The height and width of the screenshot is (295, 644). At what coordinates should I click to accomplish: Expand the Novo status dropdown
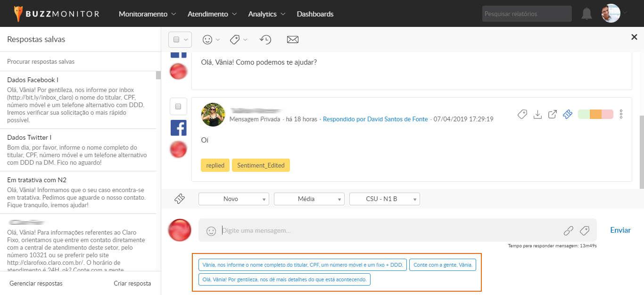click(233, 199)
